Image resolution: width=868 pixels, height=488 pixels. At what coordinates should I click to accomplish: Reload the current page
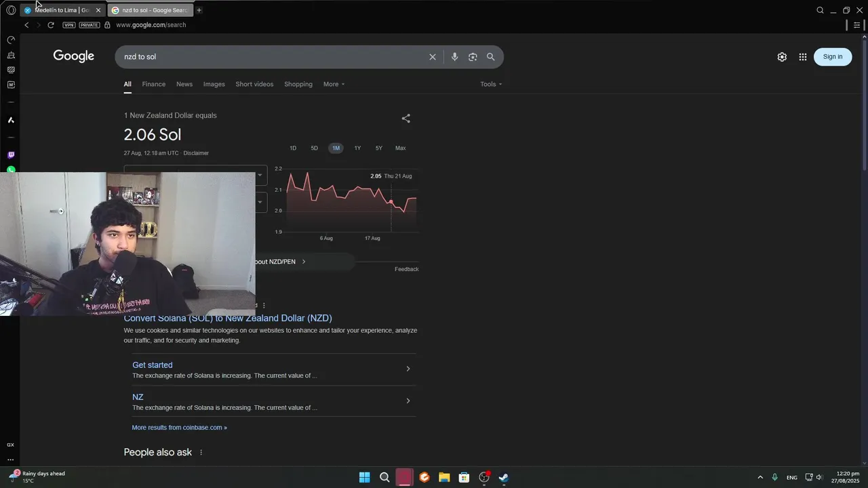pyautogui.click(x=50, y=25)
